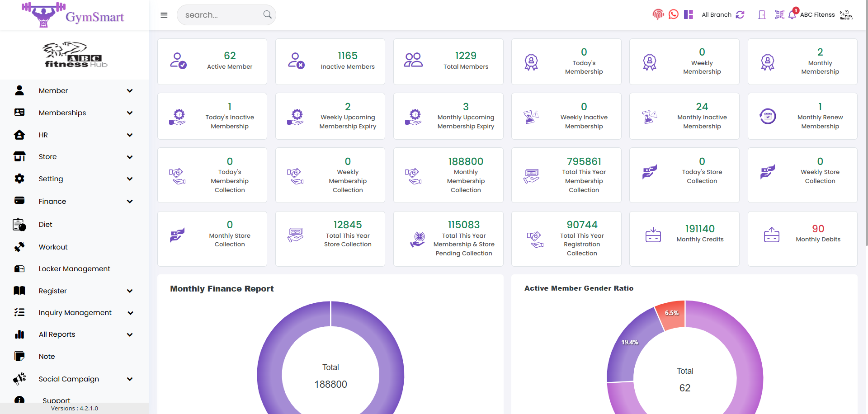Image resolution: width=868 pixels, height=414 pixels.
Task: Open the notification bell icon
Action: point(792,14)
